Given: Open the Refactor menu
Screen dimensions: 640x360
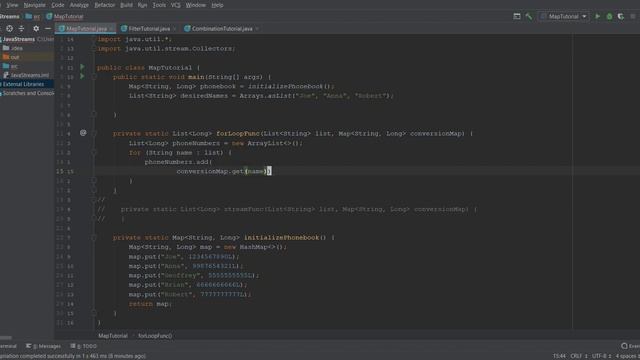Looking at the screenshot, I should pos(104,5).
